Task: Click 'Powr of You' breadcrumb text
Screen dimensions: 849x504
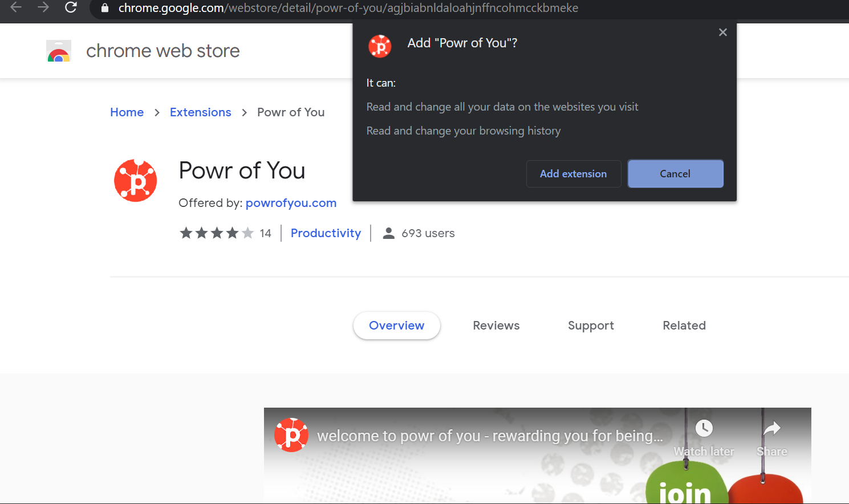Action: (291, 112)
